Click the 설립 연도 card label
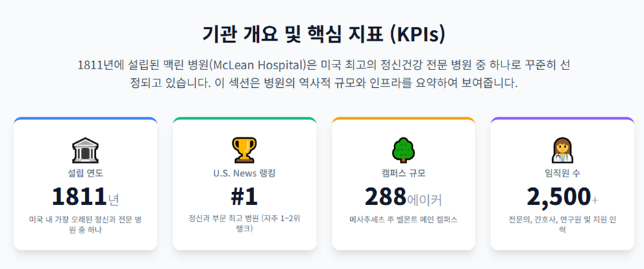This screenshot has width=644, height=269. click(86, 173)
